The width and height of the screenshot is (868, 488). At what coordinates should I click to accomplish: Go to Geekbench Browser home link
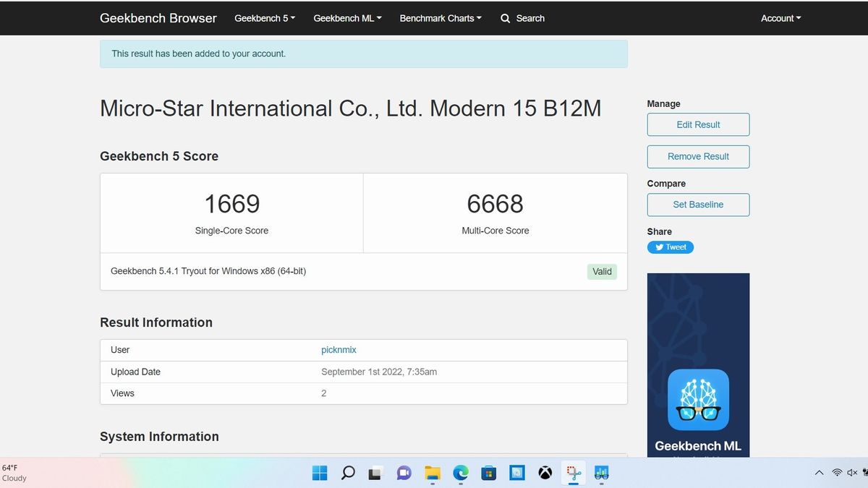pos(158,18)
